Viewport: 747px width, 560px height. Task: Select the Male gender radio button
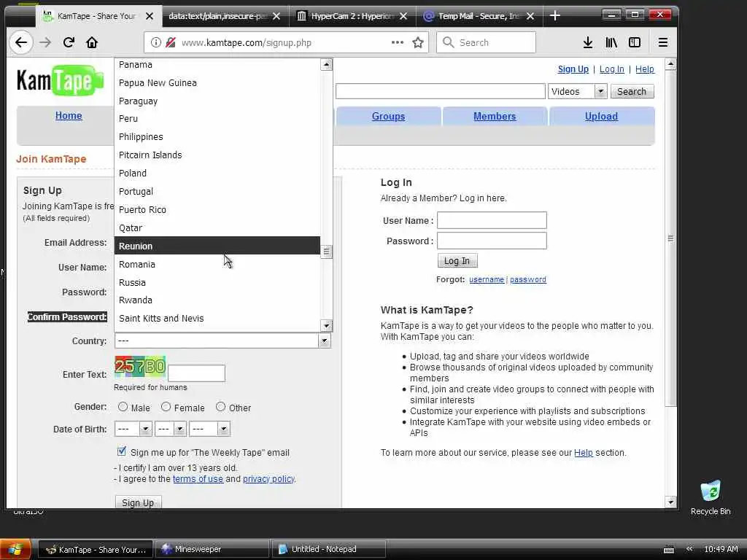(123, 407)
